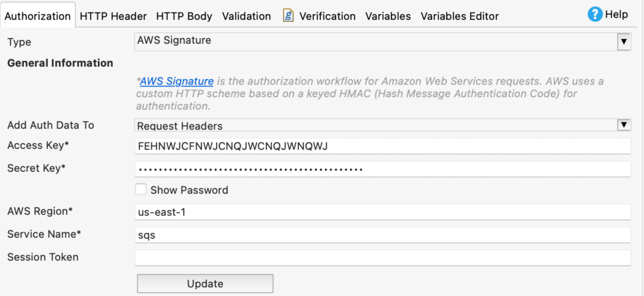Click the Help label text

616,15
